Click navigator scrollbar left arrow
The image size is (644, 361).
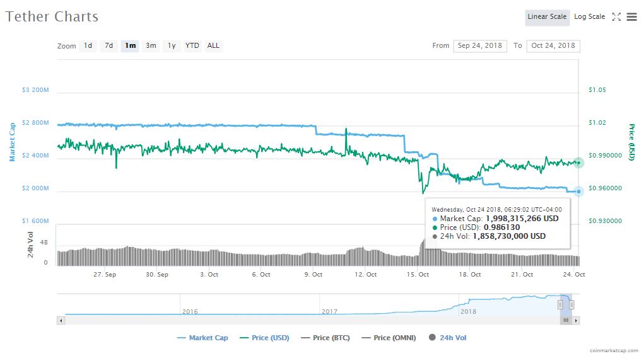pyautogui.click(x=61, y=321)
